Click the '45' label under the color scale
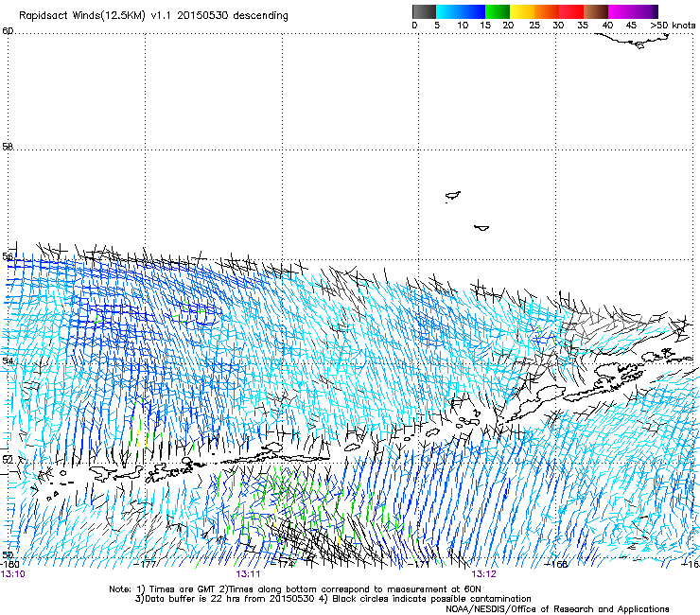 click(631, 26)
